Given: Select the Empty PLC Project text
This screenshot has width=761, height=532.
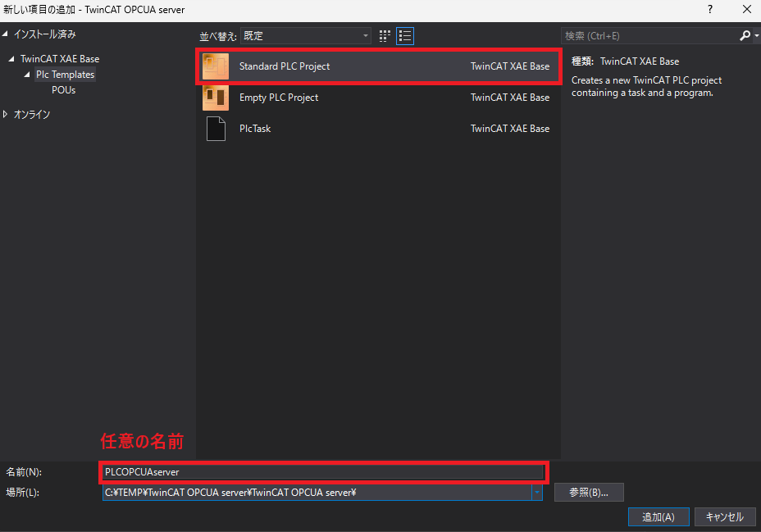Looking at the screenshot, I should tap(279, 98).
